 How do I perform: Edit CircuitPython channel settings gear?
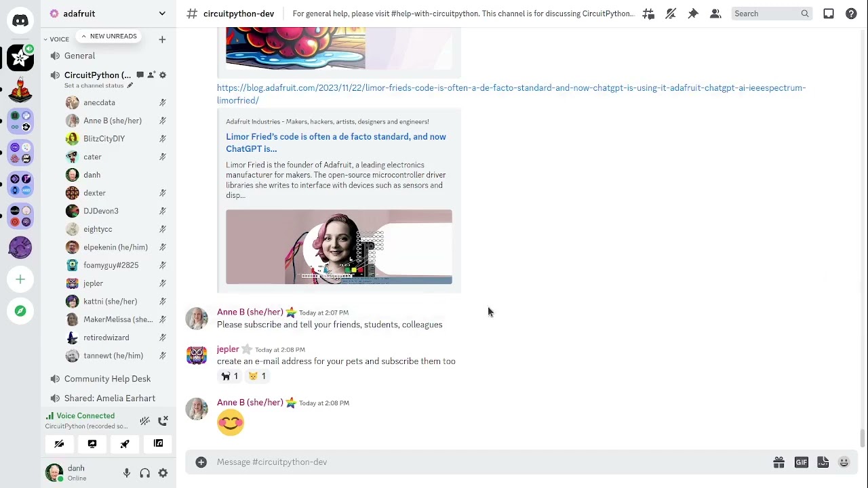(x=163, y=75)
